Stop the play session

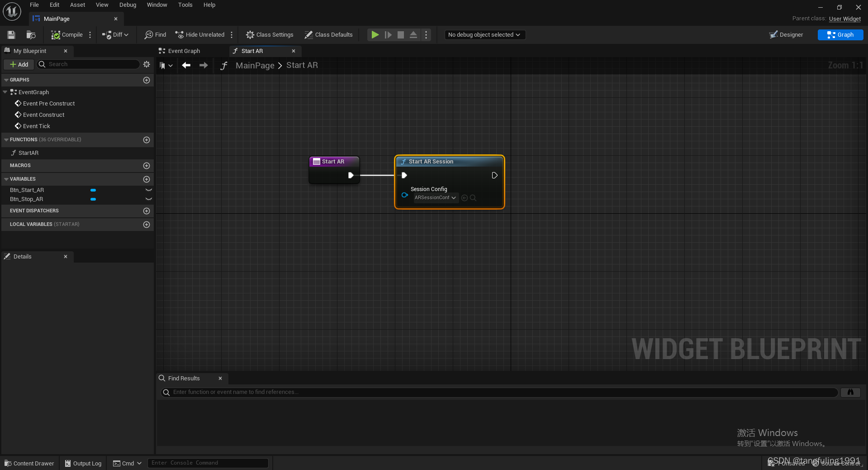(x=401, y=35)
